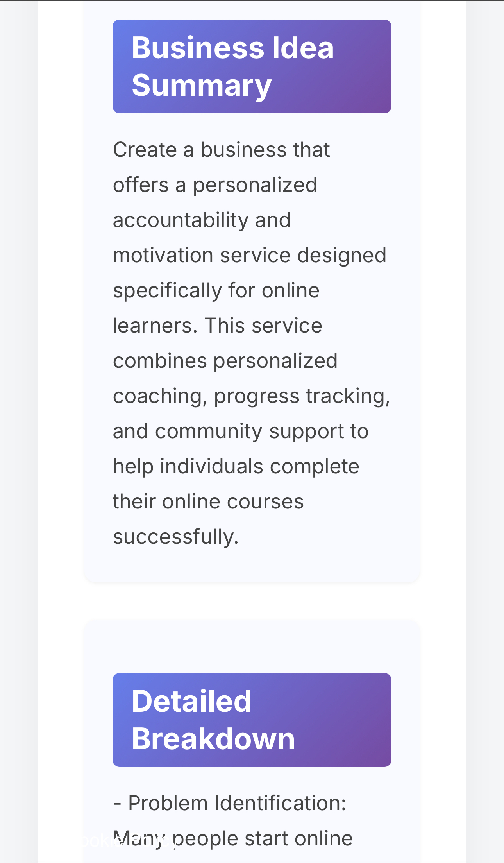504x863 pixels.
Task: Click the phrase "coaching, progress tracking,"
Action: click(x=252, y=396)
